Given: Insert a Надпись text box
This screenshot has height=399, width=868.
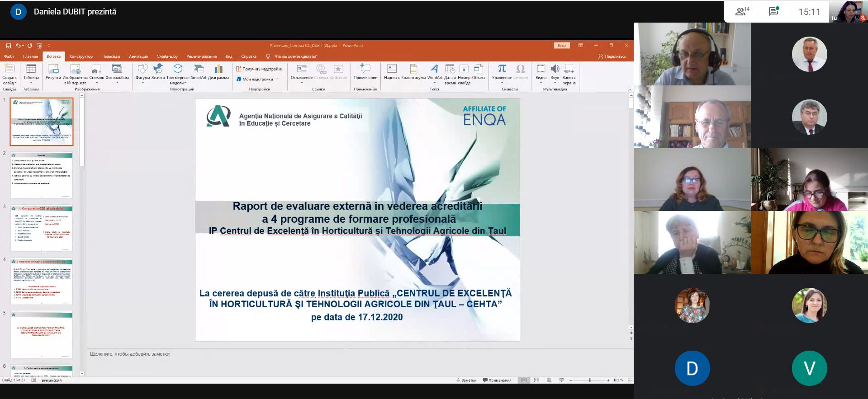Looking at the screenshot, I should [x=392, y=72].
